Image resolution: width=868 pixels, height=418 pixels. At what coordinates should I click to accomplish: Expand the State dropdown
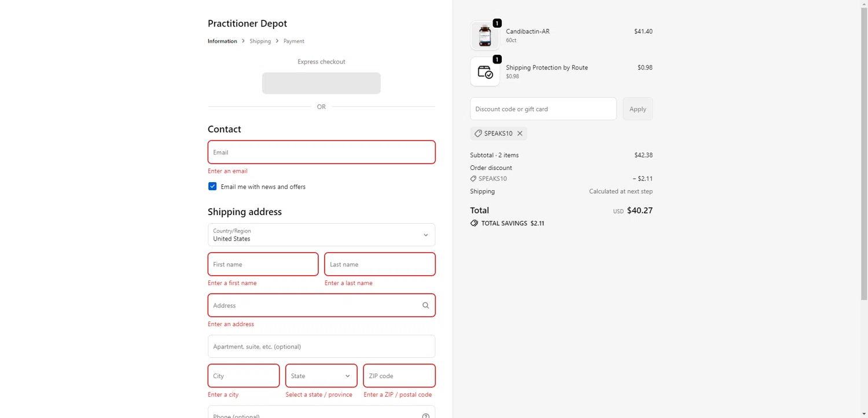(321, 376)
